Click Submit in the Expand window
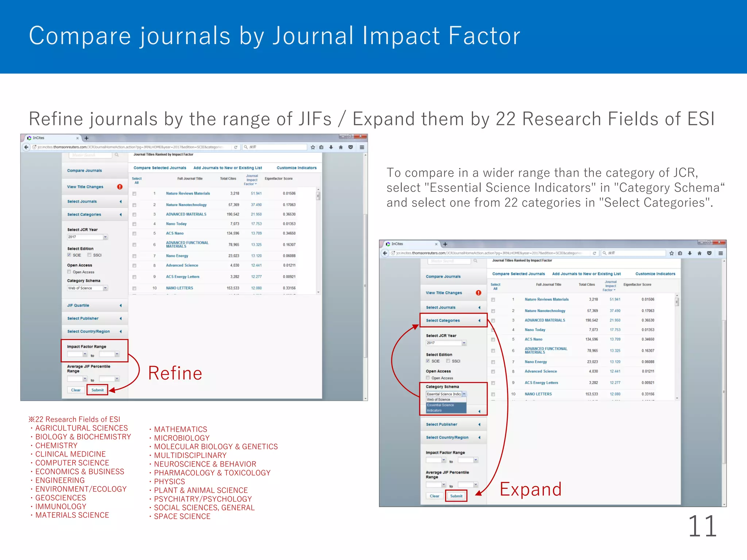 (456, 496)
